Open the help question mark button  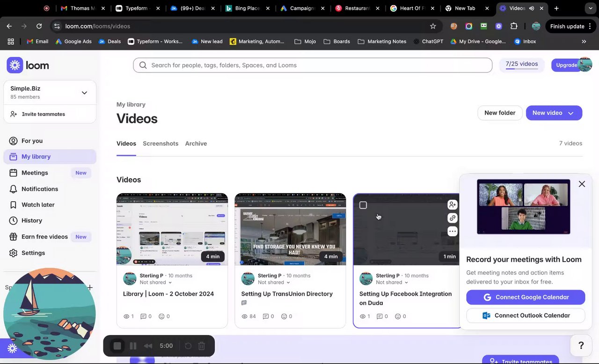[x=581, y=345]
